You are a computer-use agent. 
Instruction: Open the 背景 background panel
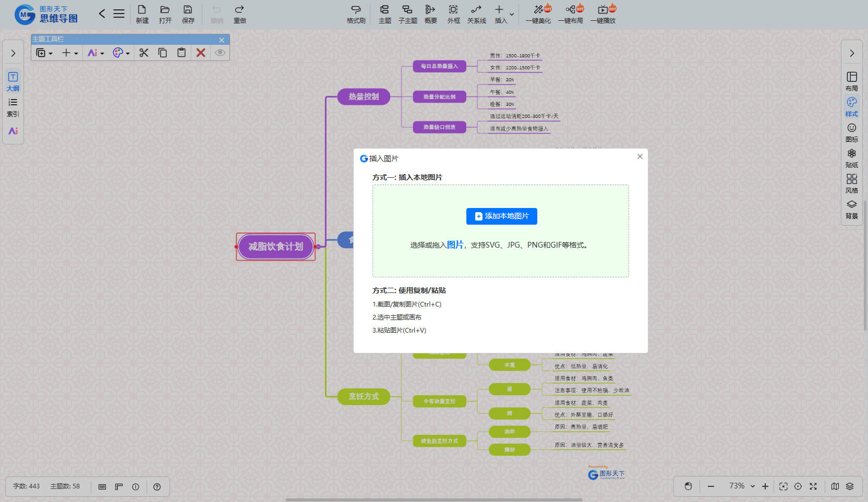click(851, 209)
